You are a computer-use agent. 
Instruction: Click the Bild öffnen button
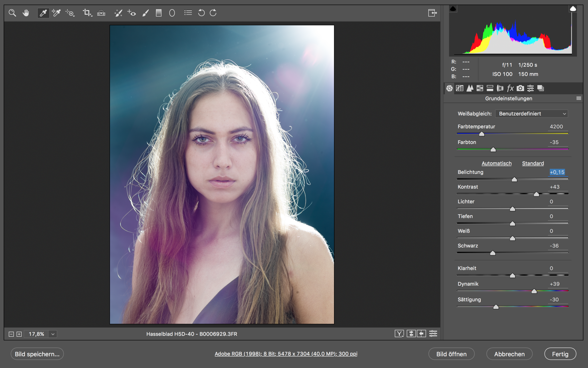451,354
